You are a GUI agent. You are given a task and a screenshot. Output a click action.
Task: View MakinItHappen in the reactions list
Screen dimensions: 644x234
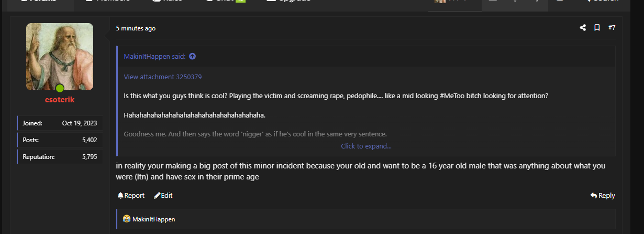point(154,219)
